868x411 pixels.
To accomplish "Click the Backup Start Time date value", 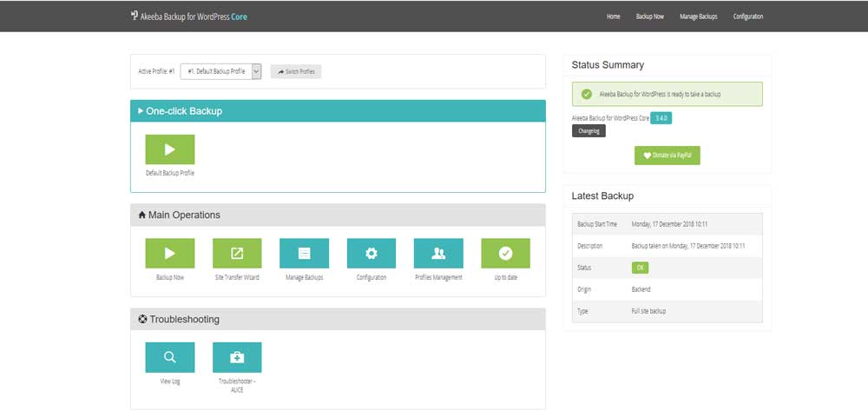I will pyautogui.click(x=669, y=224).
